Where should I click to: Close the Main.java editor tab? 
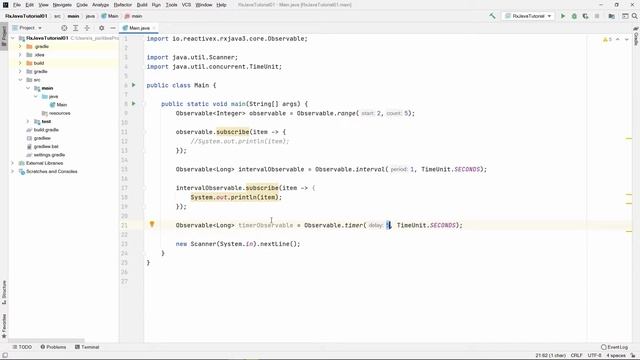pos(155,28)
